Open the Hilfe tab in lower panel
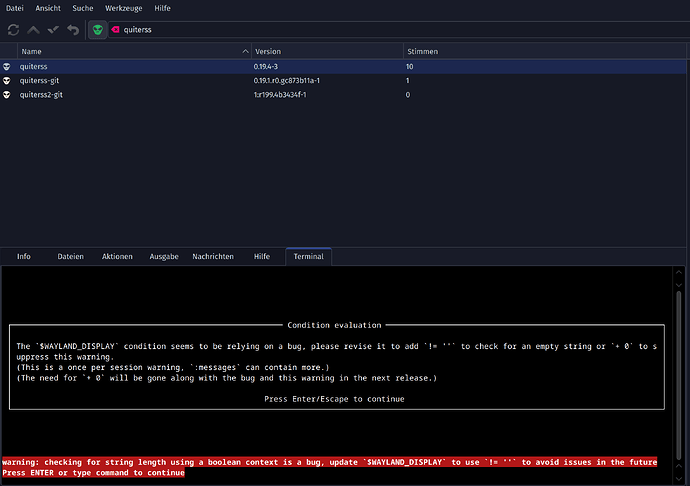This screenshot has height=486, width=690. (x=262, y=257)
